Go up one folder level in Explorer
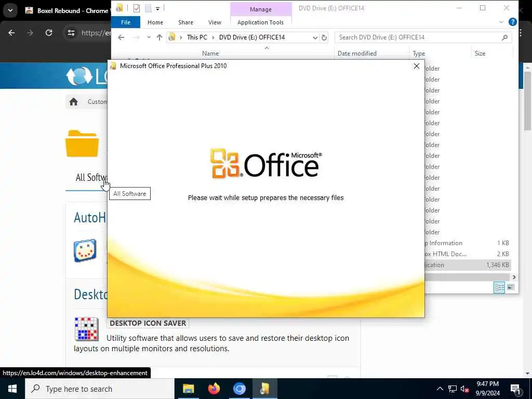This screenshot has width=532, height=399. [159, 37]
